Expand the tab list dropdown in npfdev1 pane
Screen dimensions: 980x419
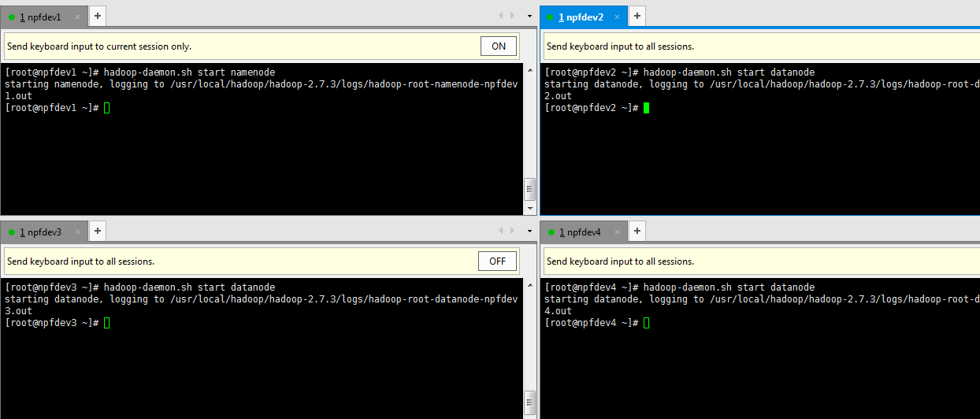[x=529, y=16]
